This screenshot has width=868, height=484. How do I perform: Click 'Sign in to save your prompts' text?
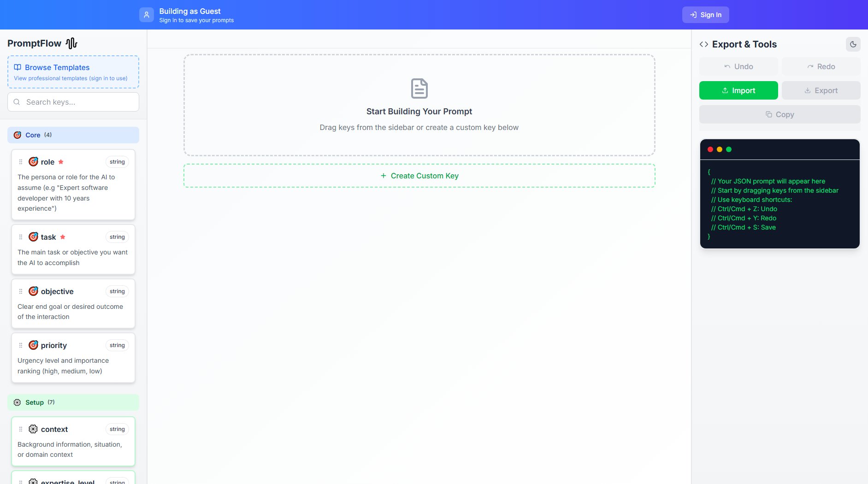196,20
